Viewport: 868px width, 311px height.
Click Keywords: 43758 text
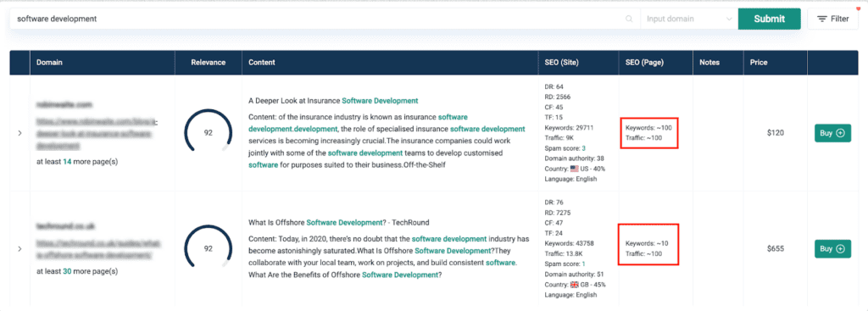tap(570, 243)
